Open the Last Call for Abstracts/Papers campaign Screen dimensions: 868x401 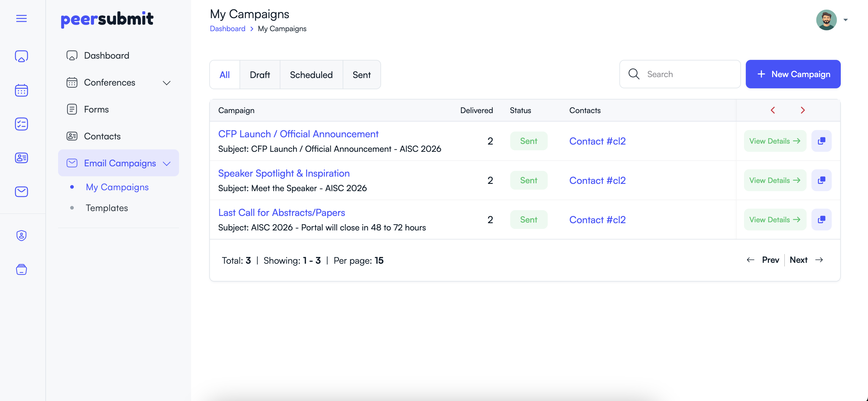tap(281, 212)
